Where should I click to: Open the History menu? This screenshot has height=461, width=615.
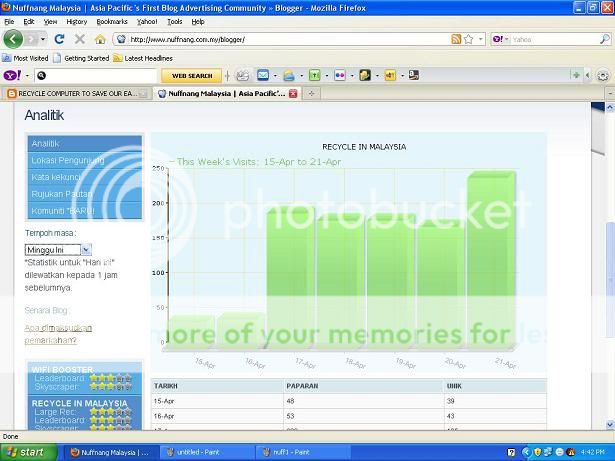tap(76, 22)
